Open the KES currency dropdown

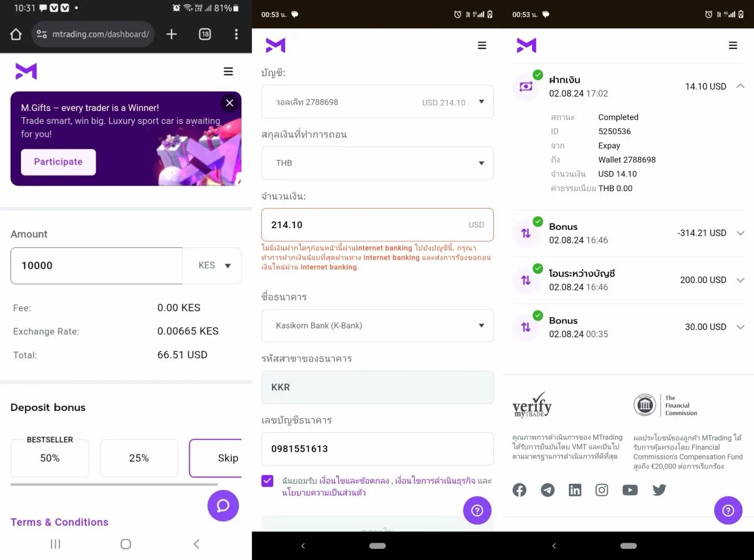tap(212, 265)
